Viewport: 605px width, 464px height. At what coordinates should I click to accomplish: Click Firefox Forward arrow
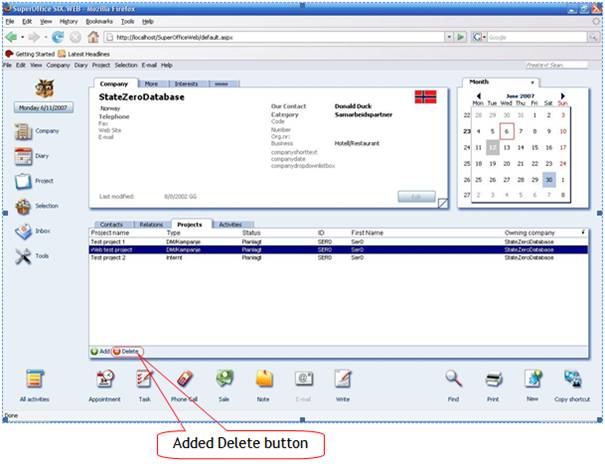click(x=34, y=37)
